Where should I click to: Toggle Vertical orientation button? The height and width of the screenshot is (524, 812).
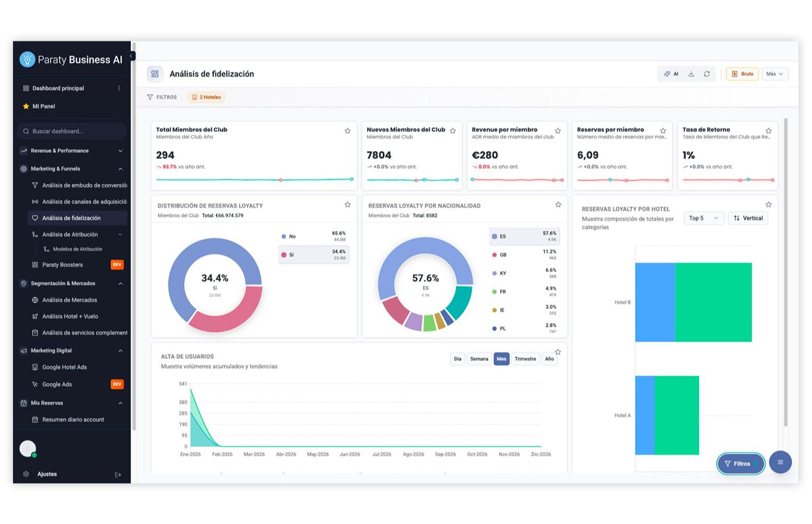click(748, 218)
